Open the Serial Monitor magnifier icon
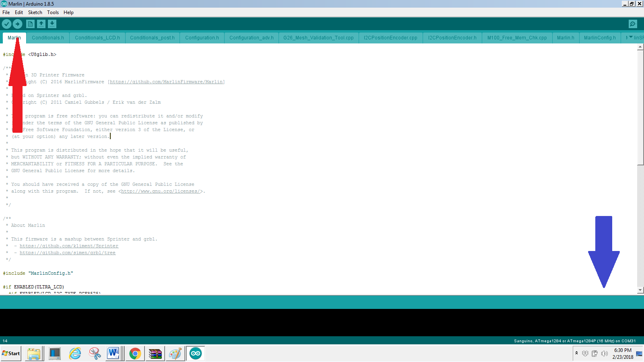Image resolution: width=644 pixels, height=362 pixels. [633, 24]
